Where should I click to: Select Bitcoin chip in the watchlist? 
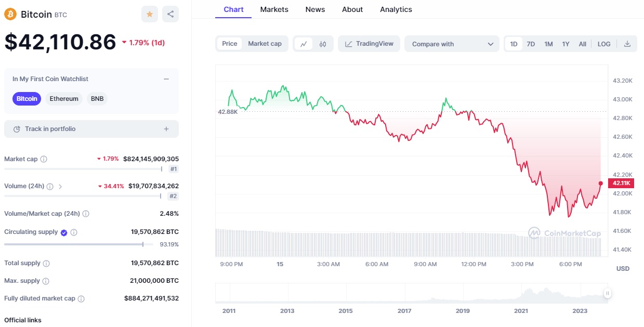click(27, 99)
